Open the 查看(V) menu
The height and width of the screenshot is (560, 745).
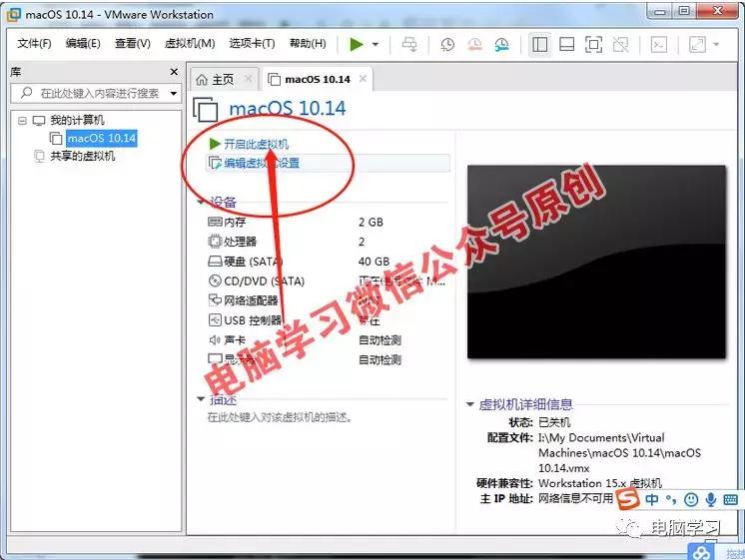(133, 44)
